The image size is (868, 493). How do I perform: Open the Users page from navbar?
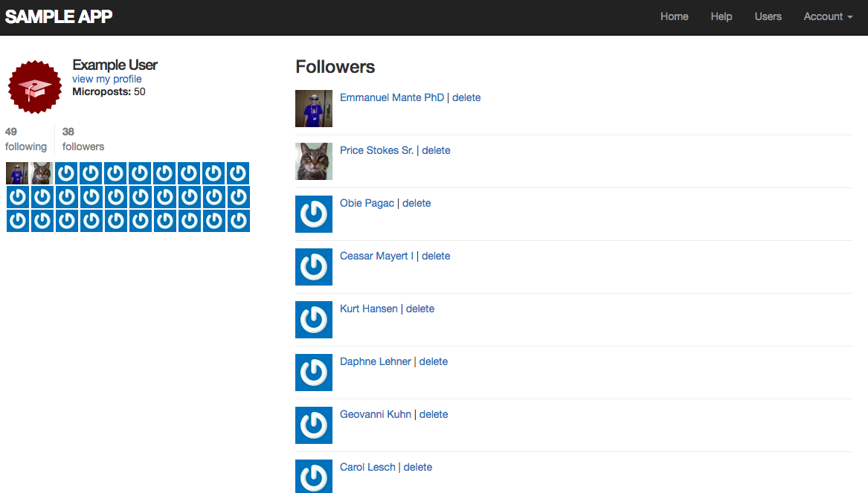click(x=768, y=16)
